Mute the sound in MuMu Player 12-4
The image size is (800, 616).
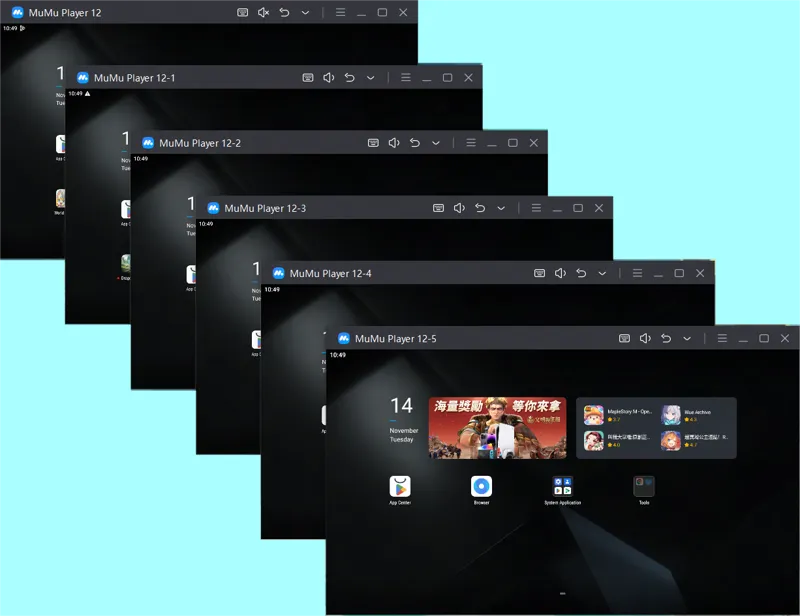pos(560,273)
